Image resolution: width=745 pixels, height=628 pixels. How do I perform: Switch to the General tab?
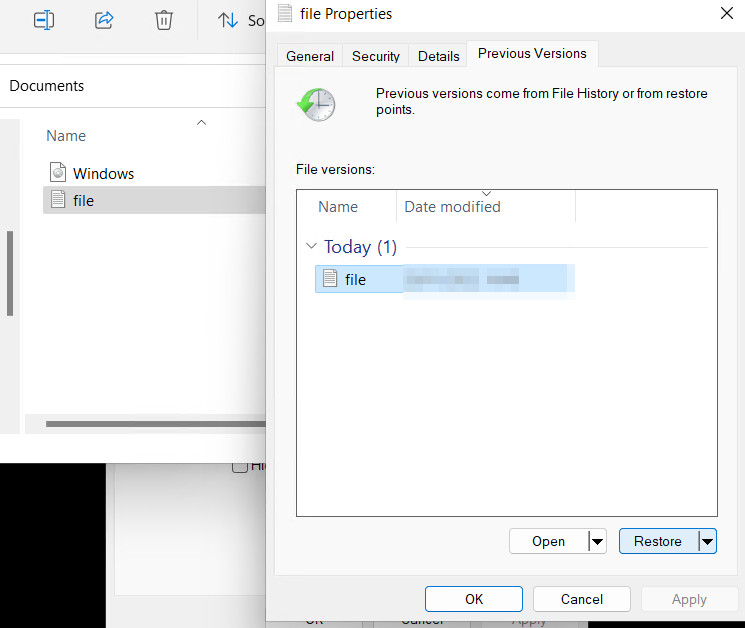pos(310,56)
